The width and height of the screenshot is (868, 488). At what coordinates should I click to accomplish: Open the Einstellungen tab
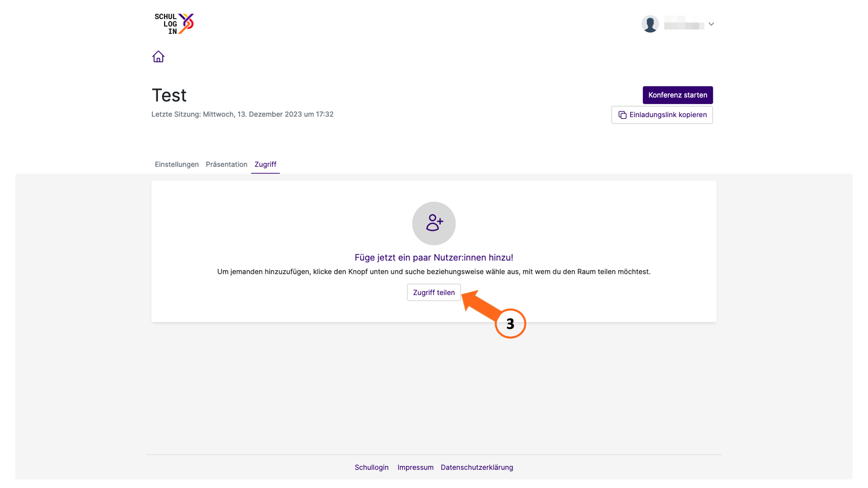[177, 164]
